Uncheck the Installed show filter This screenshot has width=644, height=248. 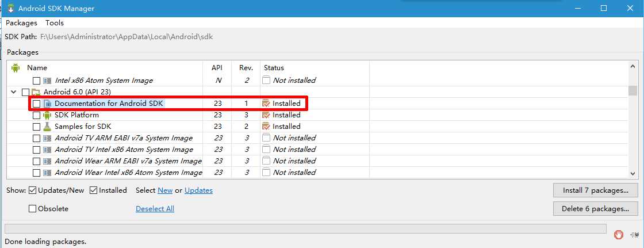click(93, 190)
